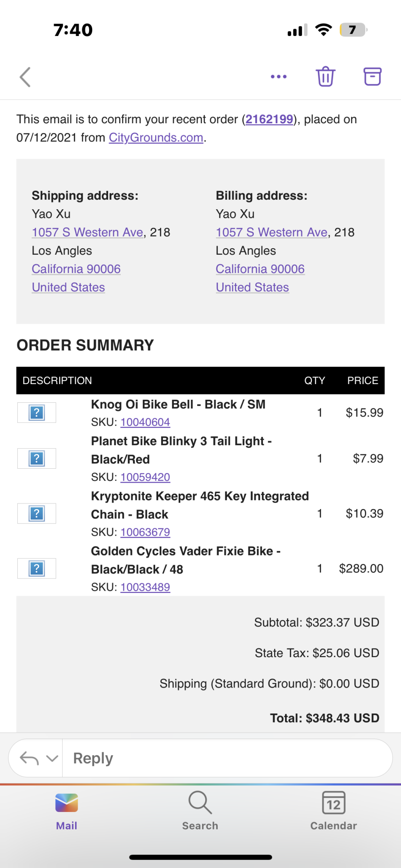
Task: Tap billing address California 90006 link
Action: (x=260, y=269)
